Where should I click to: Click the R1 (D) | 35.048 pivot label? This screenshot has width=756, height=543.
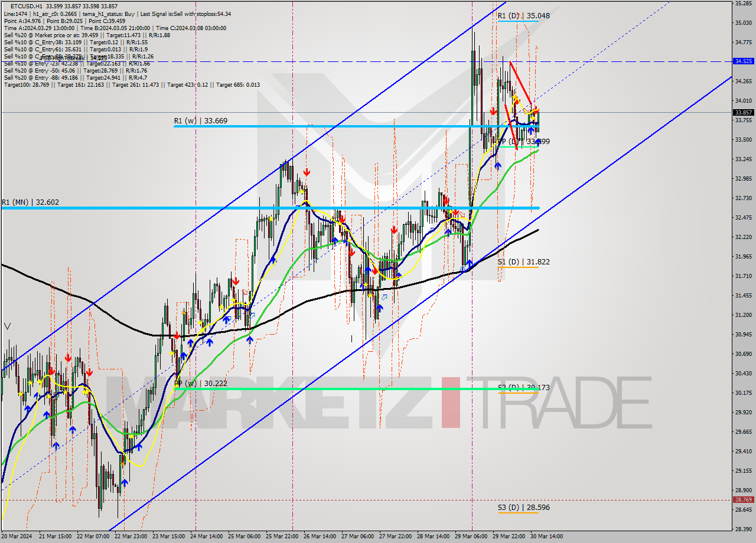[x=523, y=16]
